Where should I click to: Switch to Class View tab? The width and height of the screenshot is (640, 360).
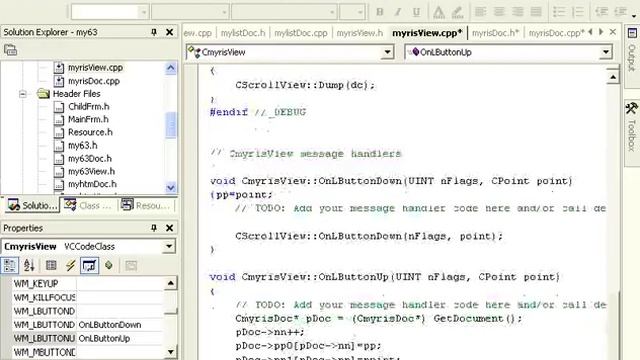coord(88,205)
